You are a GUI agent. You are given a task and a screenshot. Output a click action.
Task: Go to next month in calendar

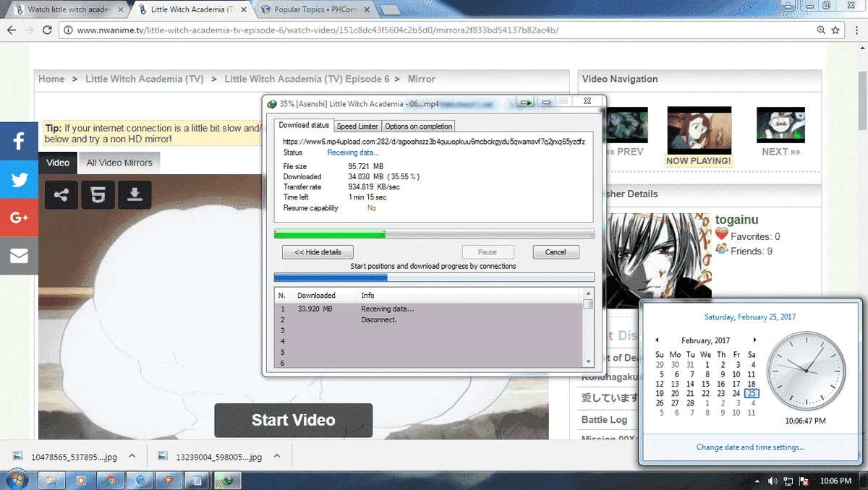[x=754, y=340]
